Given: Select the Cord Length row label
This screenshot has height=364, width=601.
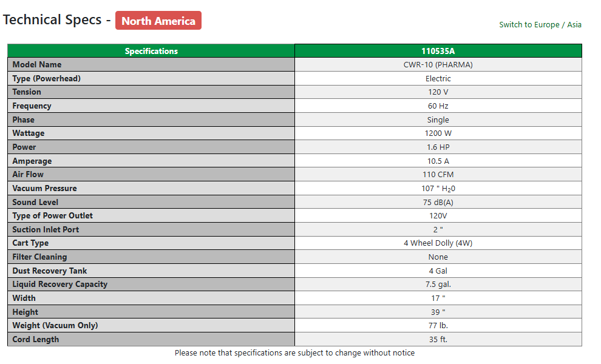Looking at the screenshot, I should click(x=36, y=340).
